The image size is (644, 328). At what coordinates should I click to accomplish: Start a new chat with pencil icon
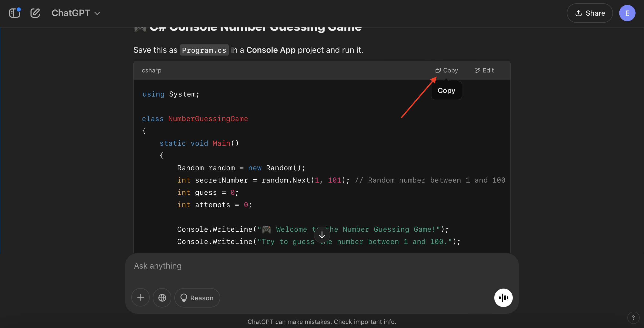[35, 13]
